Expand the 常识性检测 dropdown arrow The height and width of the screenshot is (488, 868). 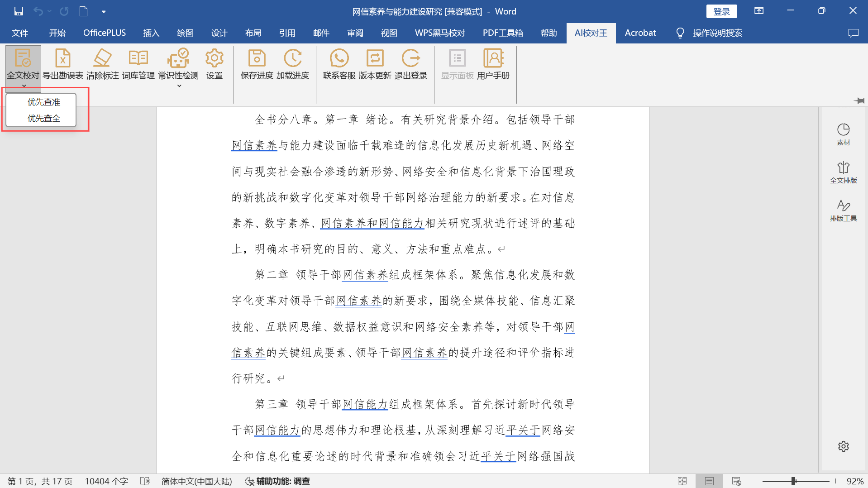click(x=179, y=86)
